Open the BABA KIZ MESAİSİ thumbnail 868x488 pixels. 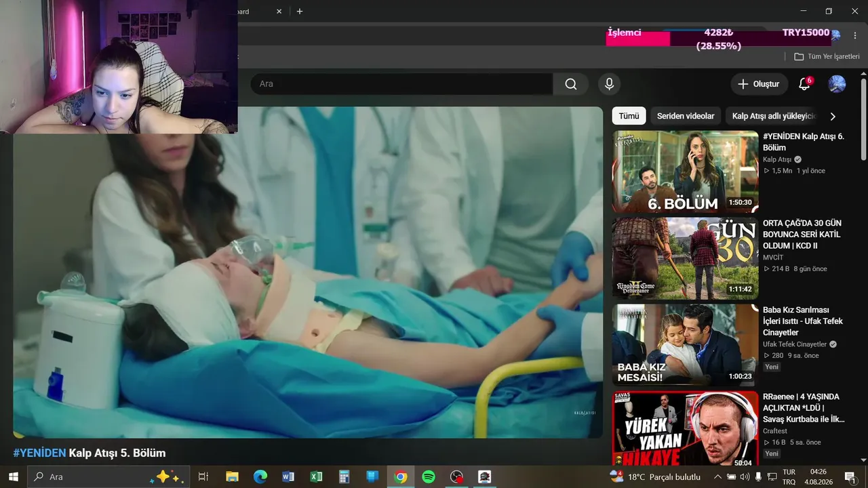point(686,346)
